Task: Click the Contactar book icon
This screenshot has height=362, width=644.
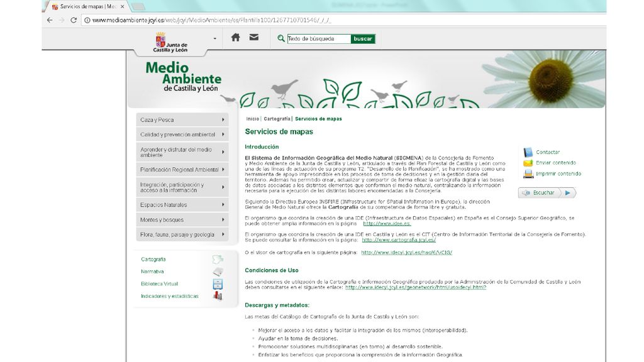Action: click(x=528, y=152)
